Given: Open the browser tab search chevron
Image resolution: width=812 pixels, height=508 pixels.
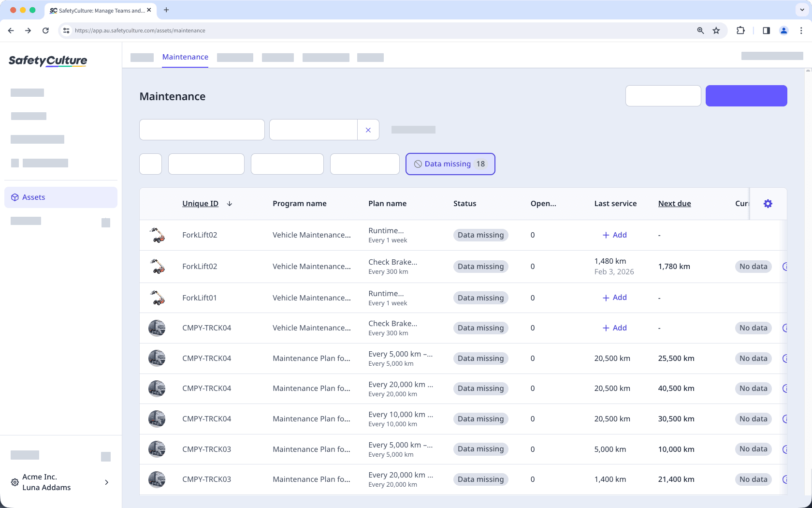Looking at the screenshot, I should click(801, 10).
